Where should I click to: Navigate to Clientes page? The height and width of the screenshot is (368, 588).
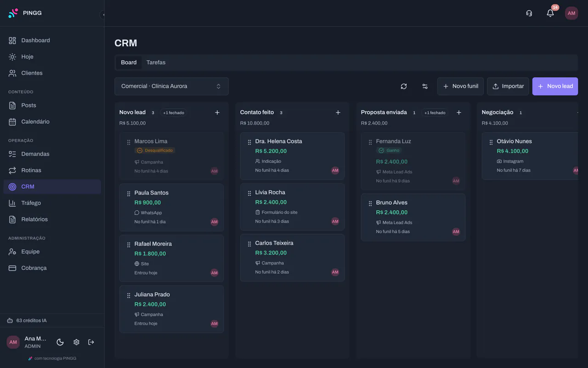tap(52, 73)
